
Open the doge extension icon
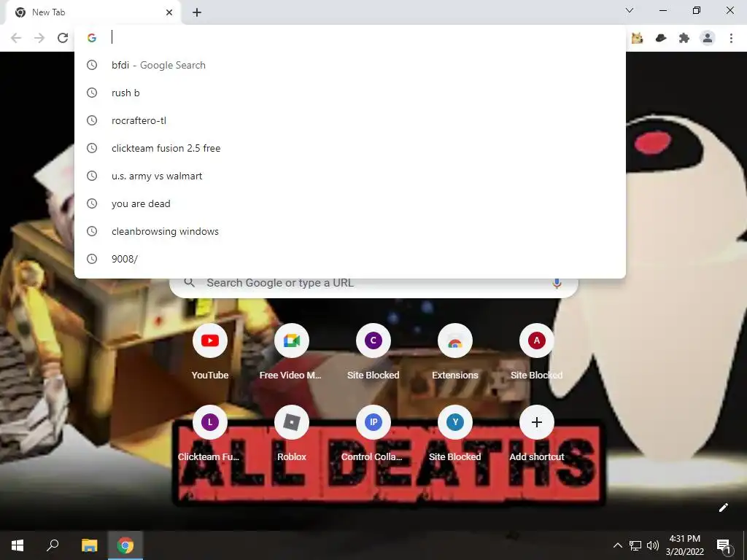click(x=637, y=38)
